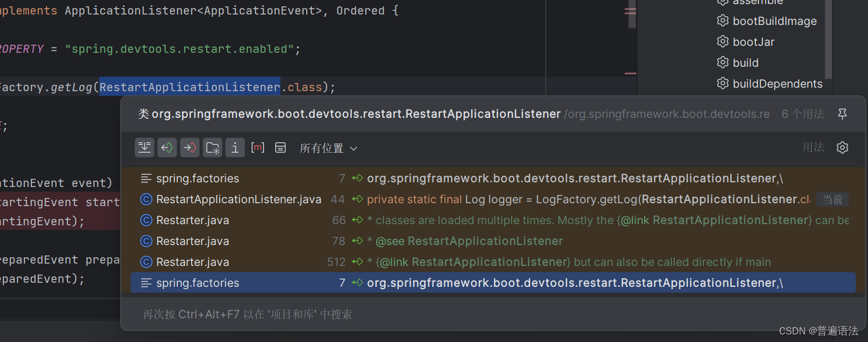Toggle show read access usages icon
Screen dimensions: 868x342
(x=167, y=147)
